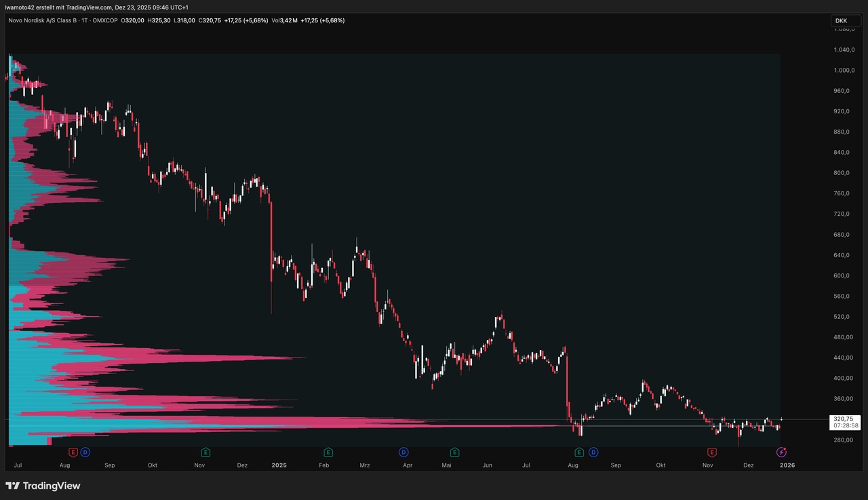This screenshot has height=500, width=868.
Task: Open the green earnings marker at May 2025
Action: click(454, 452)
